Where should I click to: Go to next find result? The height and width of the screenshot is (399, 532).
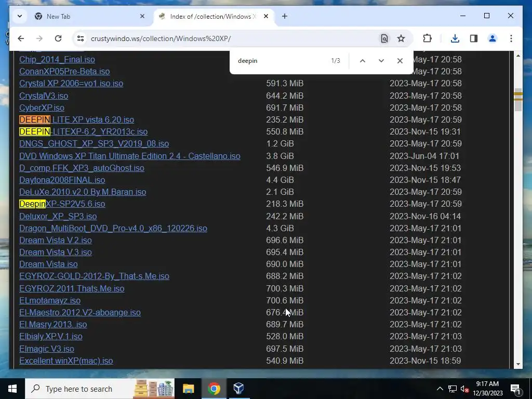coord(381,61)
